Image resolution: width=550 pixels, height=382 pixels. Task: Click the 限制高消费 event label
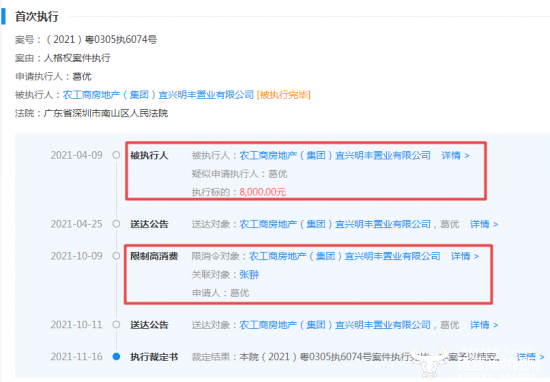(154, 256)
